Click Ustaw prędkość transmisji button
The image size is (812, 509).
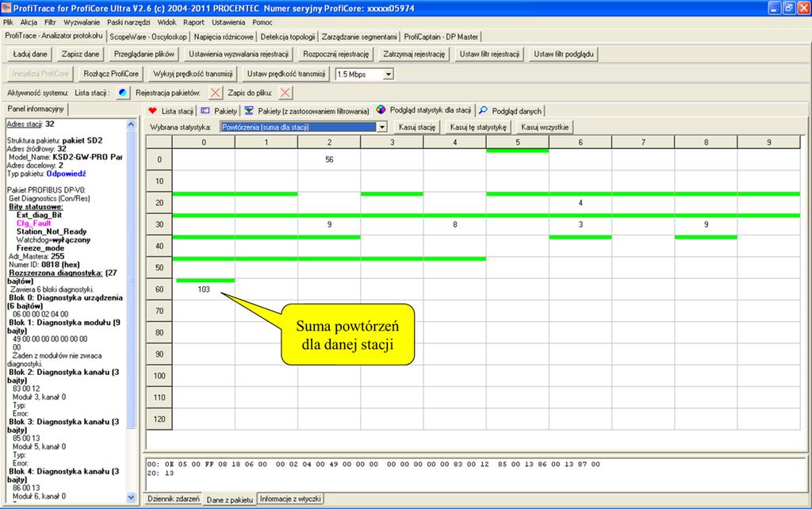pos(285,74)
